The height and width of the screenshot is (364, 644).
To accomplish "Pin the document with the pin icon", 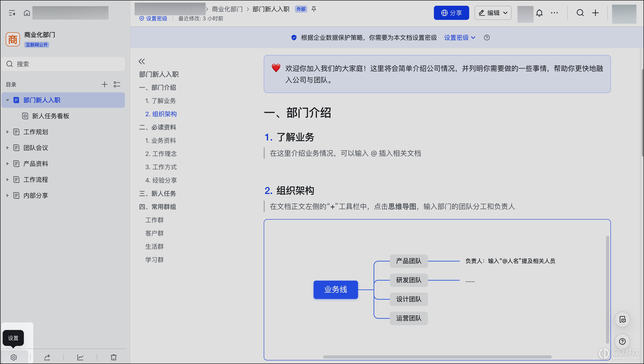I will [x=314, y=9].
